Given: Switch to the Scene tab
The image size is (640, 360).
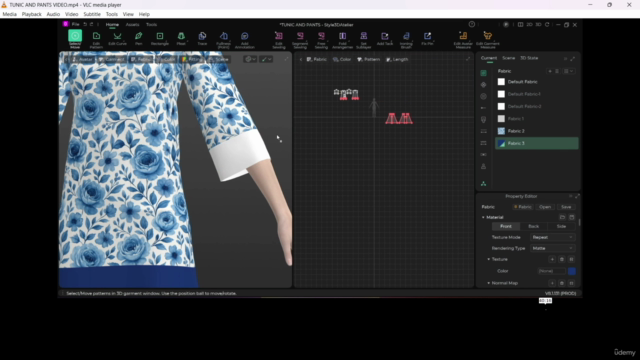Looking at the screenshot, I should [x=509, y=58].
